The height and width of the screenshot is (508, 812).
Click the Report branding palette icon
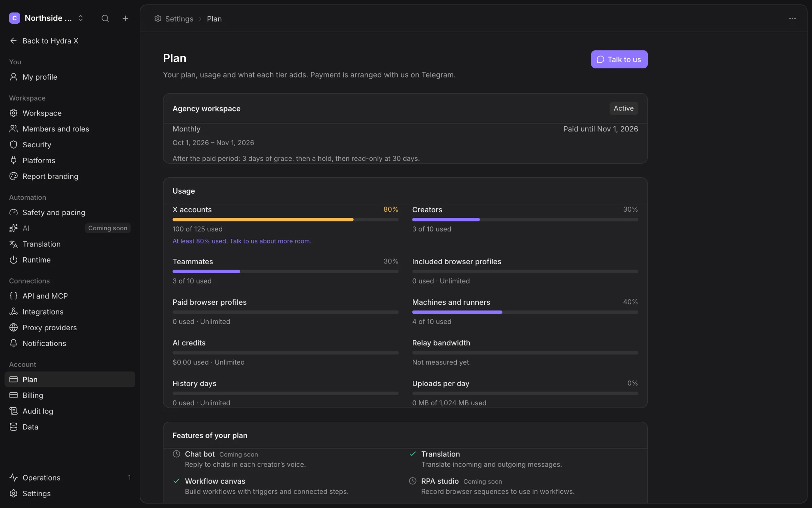tap(14, 176)
